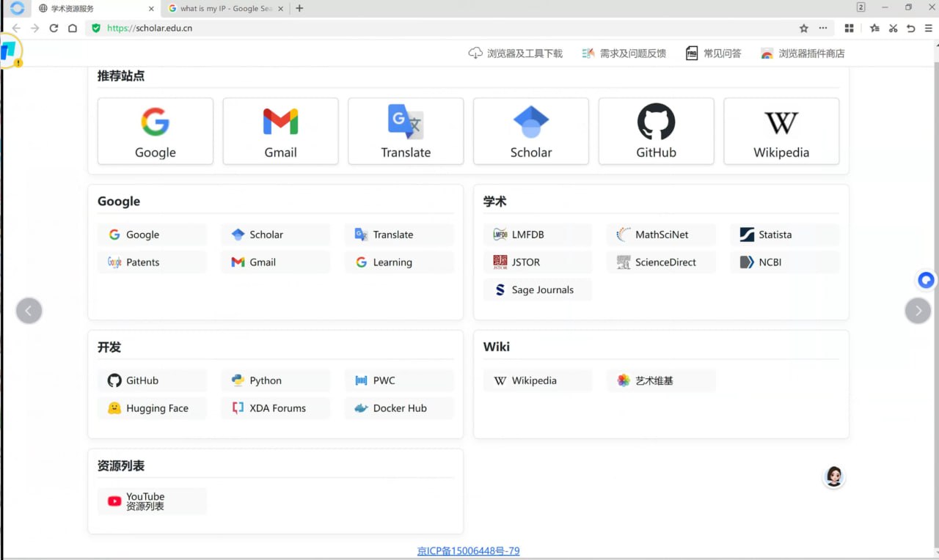Open the Docker Hub link
The height and width of the screenshot is (560, 939).
399,408
